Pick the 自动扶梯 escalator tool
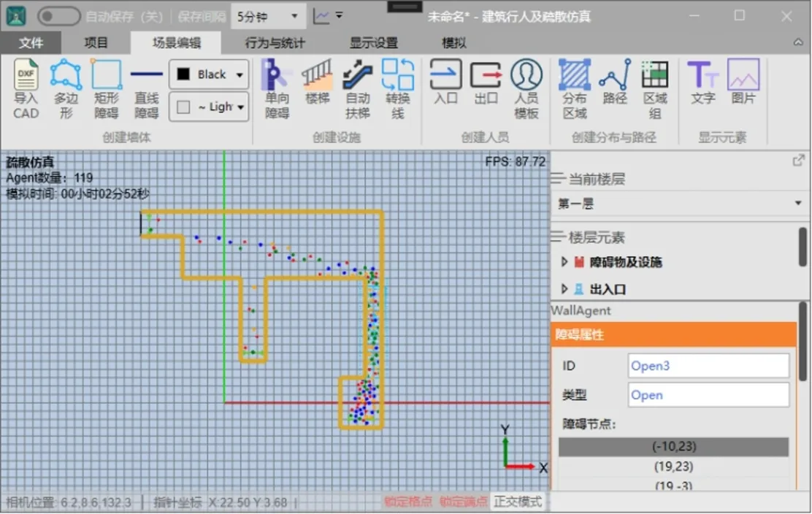 coord(357,88)
